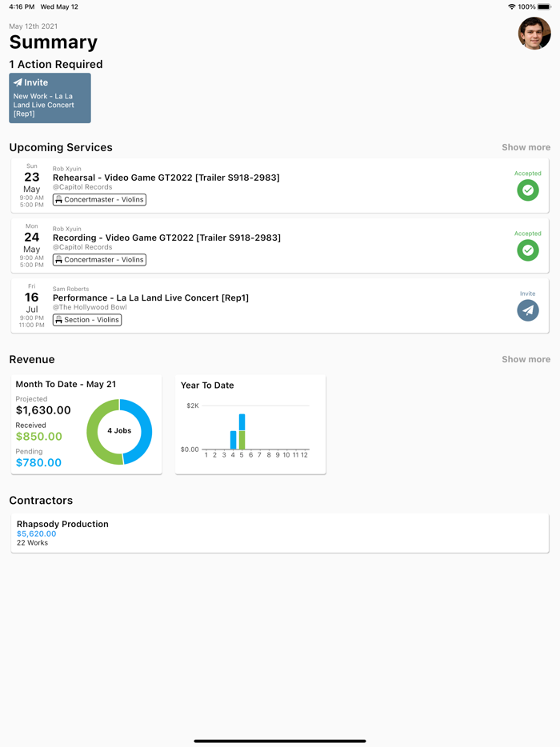Click the 1 Action Required heading
The height and width of the screenshot is (747, 560).
(56, 64)
